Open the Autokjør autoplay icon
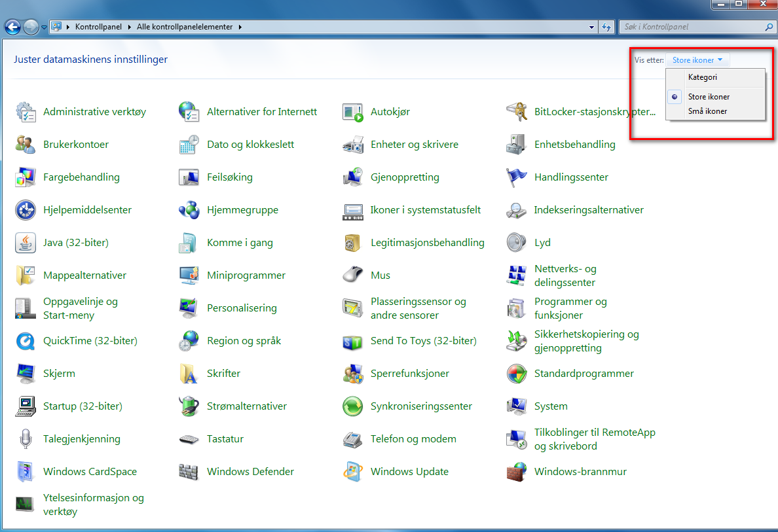778x532 pixels. click(353, 111)
